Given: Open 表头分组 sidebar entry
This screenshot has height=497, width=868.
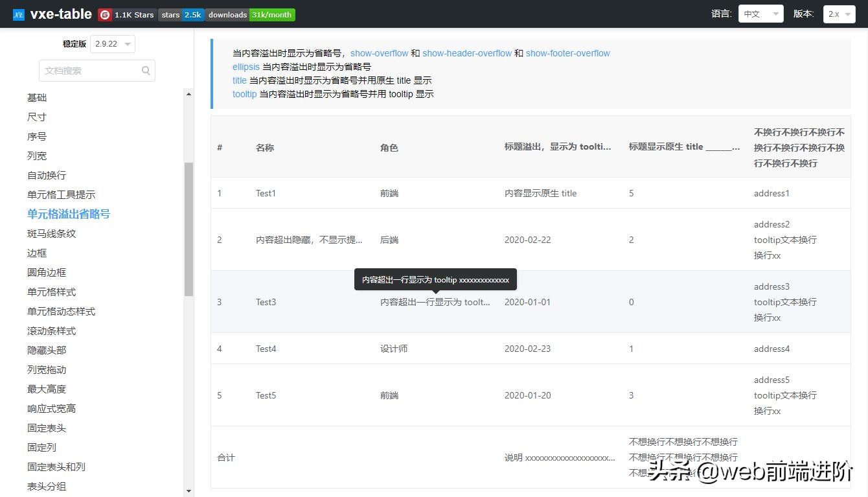Looking at the screenshot, I should tap(47, 486).
